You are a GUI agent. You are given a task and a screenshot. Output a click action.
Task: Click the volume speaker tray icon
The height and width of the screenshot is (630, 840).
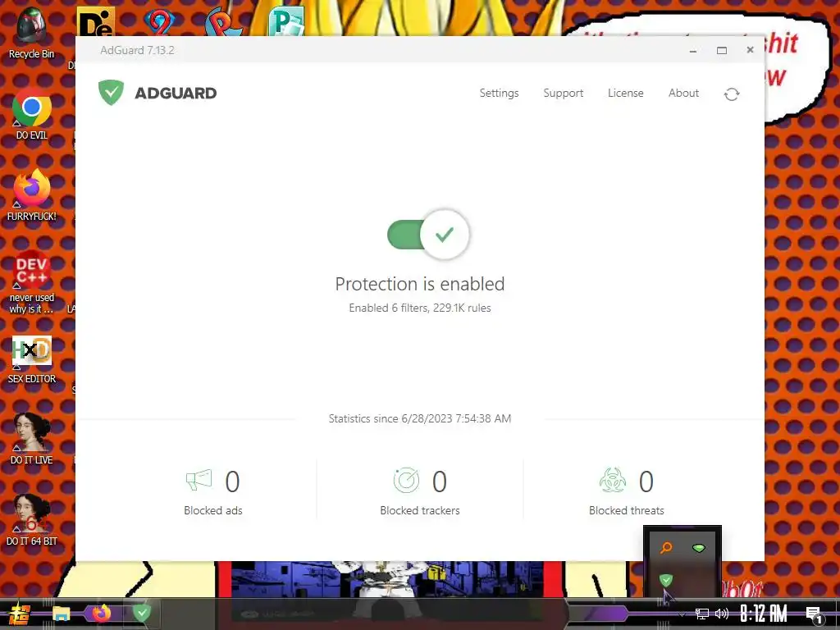point(722,614)
